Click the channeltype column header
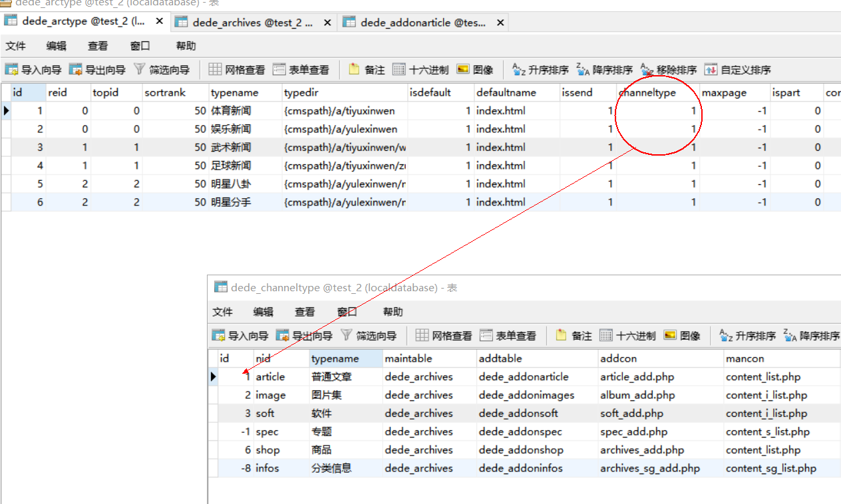Image resolution: width=841 pixels, height=504 pixels. 647,92
